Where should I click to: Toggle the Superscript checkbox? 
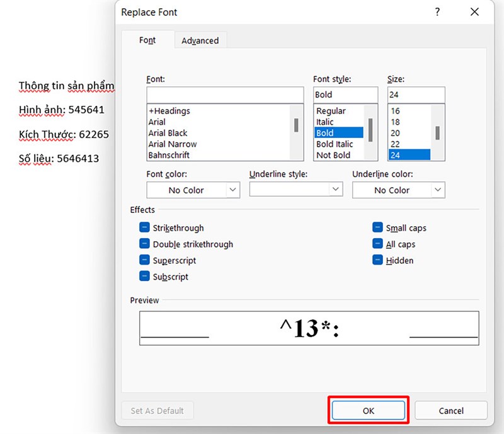click(144, 261)
